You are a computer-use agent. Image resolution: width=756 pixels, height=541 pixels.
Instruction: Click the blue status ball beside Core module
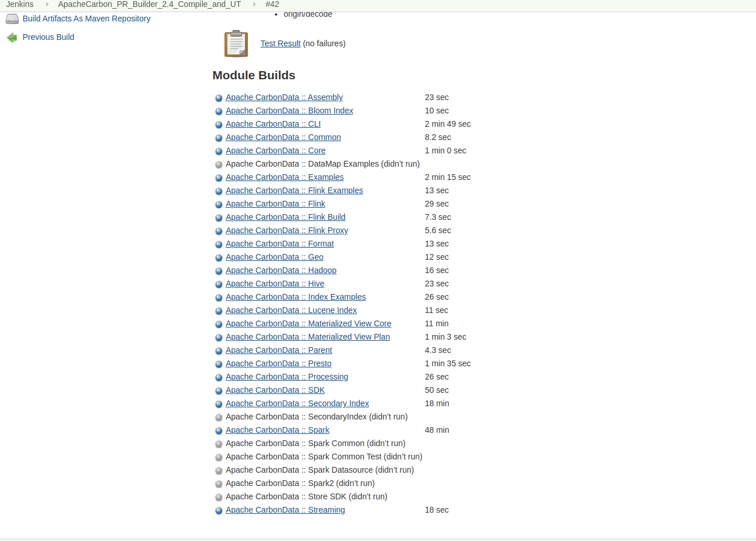(x=219, y=151)
